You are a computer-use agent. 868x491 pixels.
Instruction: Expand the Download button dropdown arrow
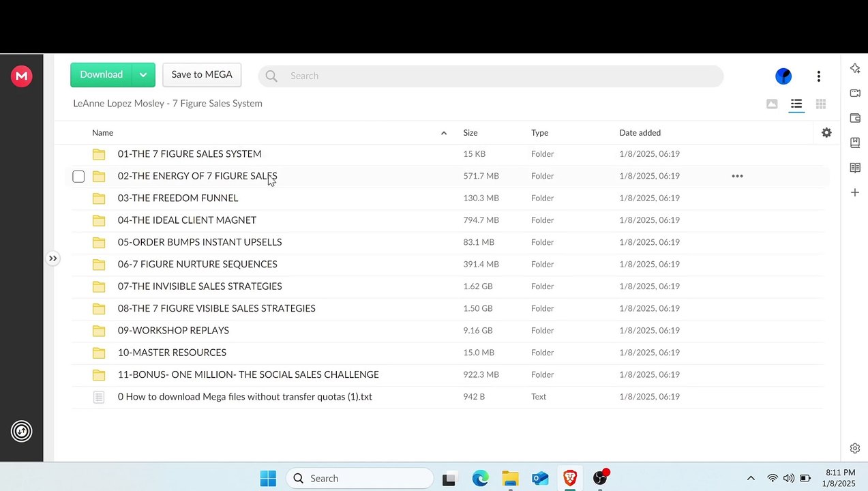tap(143, 75)
